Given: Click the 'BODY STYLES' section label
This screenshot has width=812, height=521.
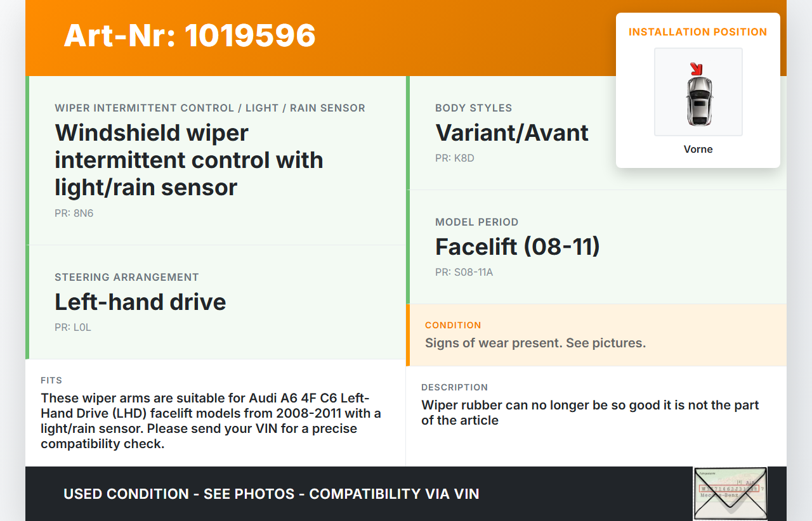Looking at the screenshot, I should pyautogui.click(x=473, y=108).
